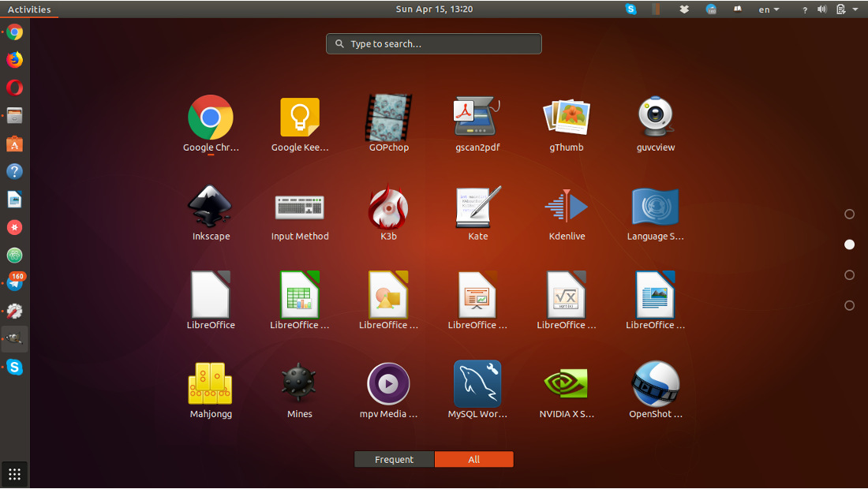This screenshot has height=489, width=868.
Task: Click battery status icon in top bar
Action: click(841, 9)
